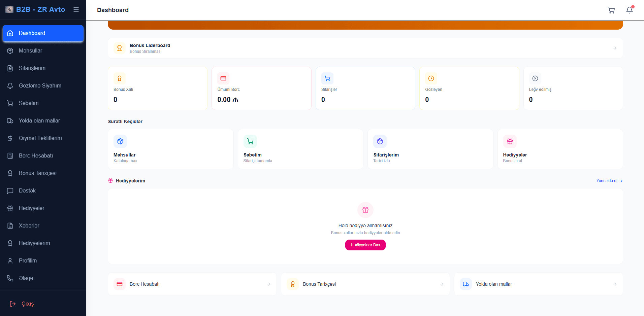644x316 pixels.
Task: Open Əlaqə in sidebar
Action: 43,278
